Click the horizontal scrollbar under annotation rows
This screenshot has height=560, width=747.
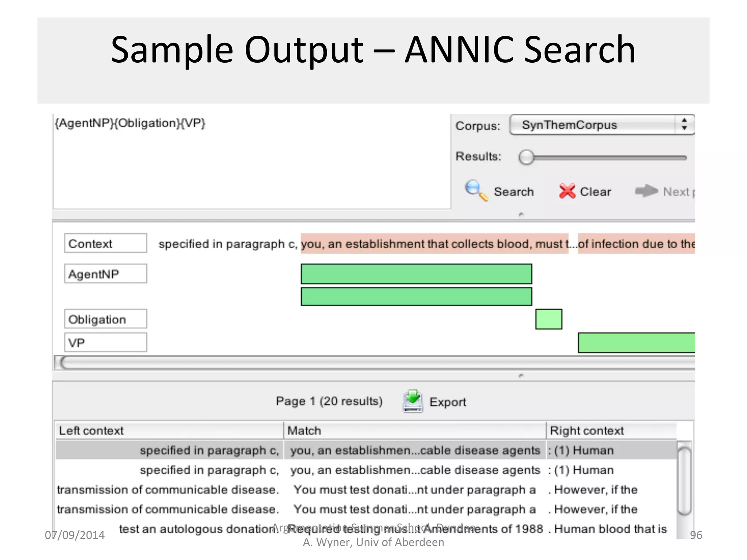[375, 363]
